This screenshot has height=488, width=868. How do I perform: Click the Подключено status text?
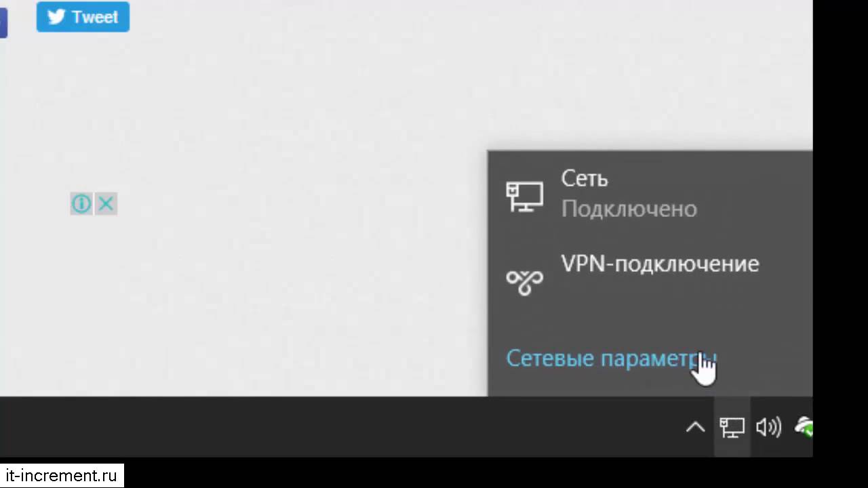(x=629, y=209)
